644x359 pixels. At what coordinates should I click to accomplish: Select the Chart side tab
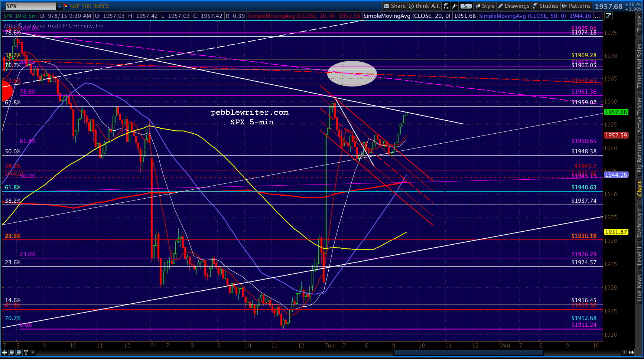(x=640, y=189)
